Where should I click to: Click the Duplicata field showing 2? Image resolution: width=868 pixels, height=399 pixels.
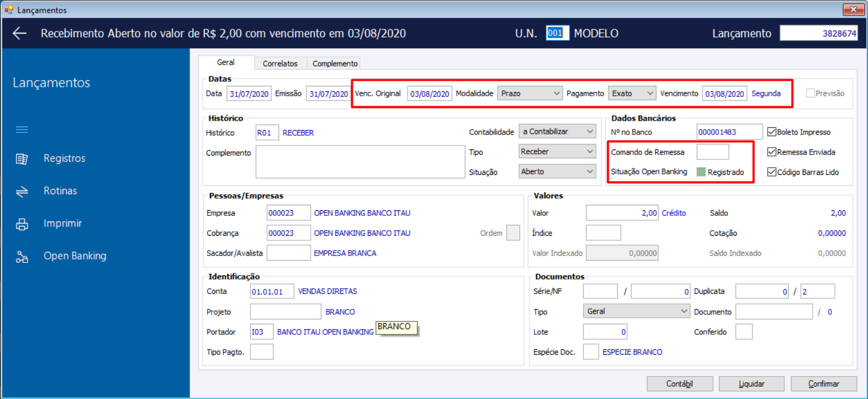tap(818, 291)
